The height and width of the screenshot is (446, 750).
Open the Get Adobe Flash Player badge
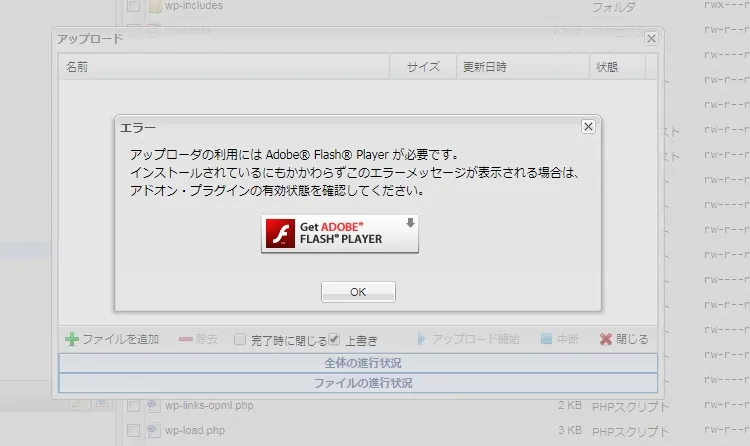pyautogui.click(x=340, y=234)
